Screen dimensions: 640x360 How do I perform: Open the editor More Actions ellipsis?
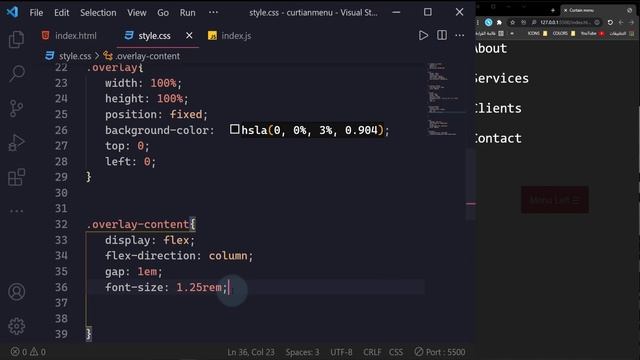(x=460, y=36)
